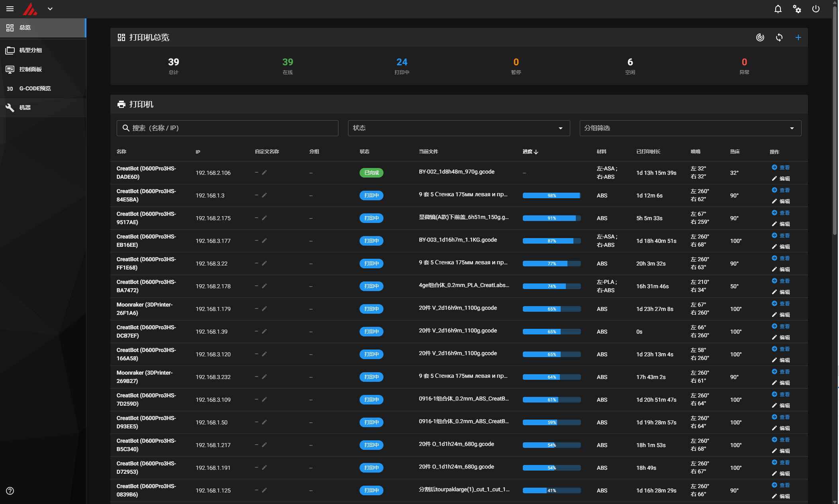This screenshot has height=504, width=839.
Task: Click filename BY-003_1d16h7m_1.1KG.gcode
Action: [458, 240]
